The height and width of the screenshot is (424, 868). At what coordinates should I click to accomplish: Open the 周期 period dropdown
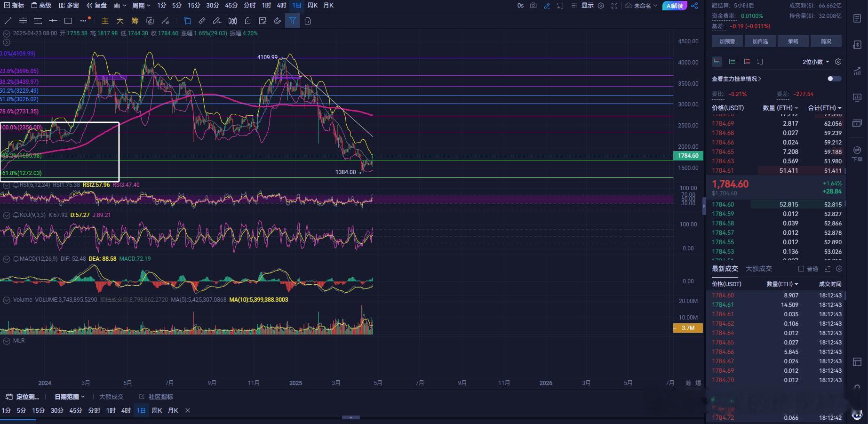141,6
